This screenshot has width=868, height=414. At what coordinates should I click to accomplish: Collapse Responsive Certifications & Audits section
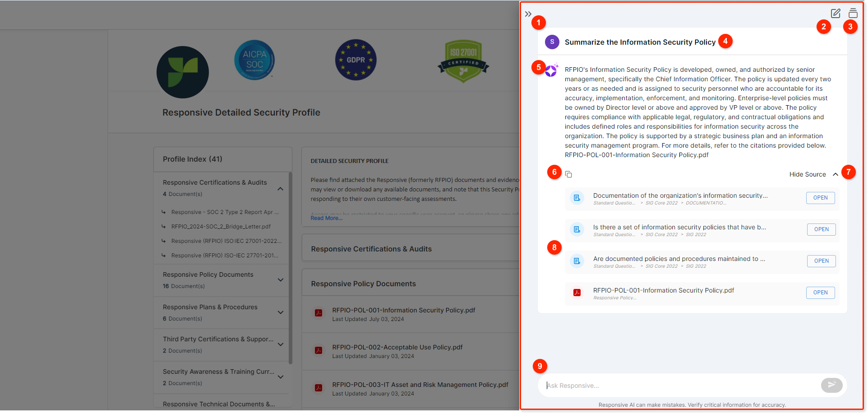tap(281, 189)
